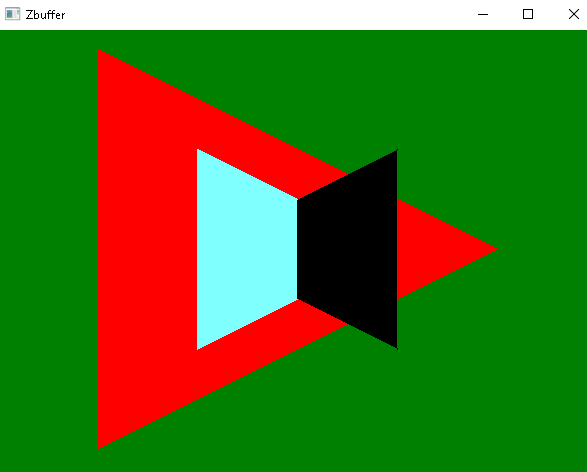
Task: Click the Zbuffer title text
Action: 45,15
